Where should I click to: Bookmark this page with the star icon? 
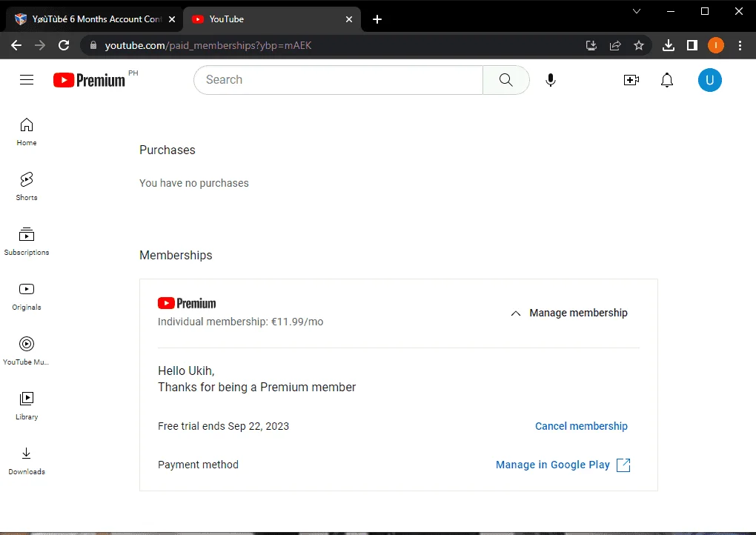tap(639, 45)
